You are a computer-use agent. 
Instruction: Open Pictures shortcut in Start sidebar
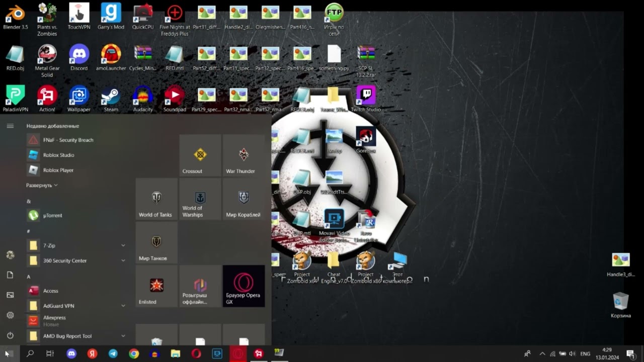pyautogui.click(x=10, y=295)
